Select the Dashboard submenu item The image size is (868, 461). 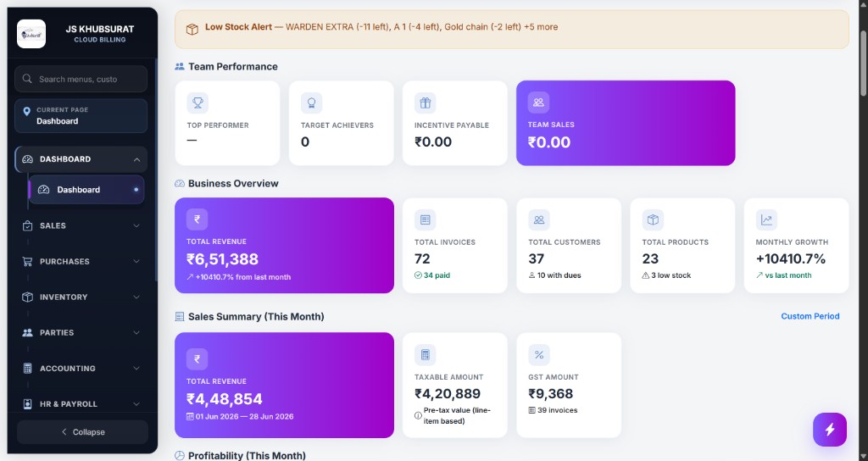click(86, 190)
